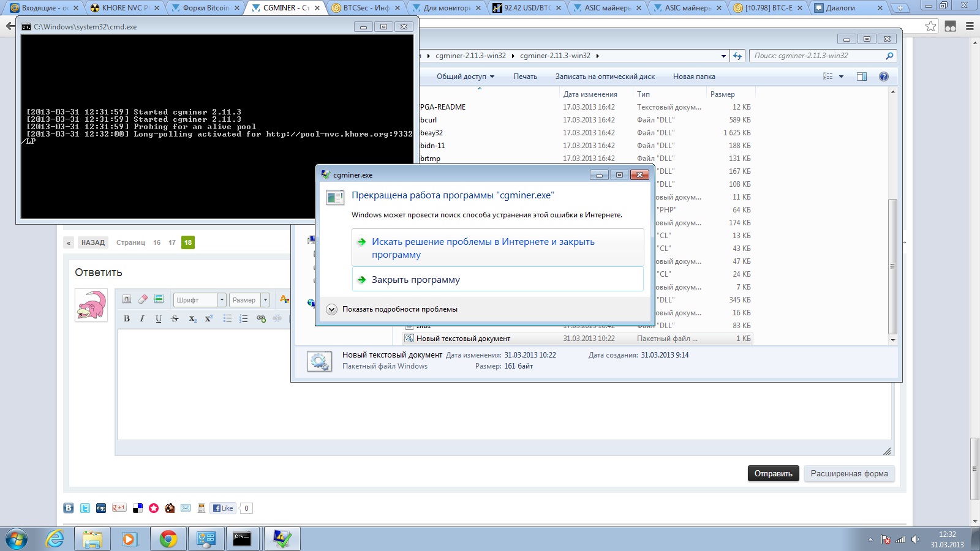Image resolution: width=980 pixels, height=551 pixels.
Task: Open Google Chrome from taskbar
Action: (168, 539)
